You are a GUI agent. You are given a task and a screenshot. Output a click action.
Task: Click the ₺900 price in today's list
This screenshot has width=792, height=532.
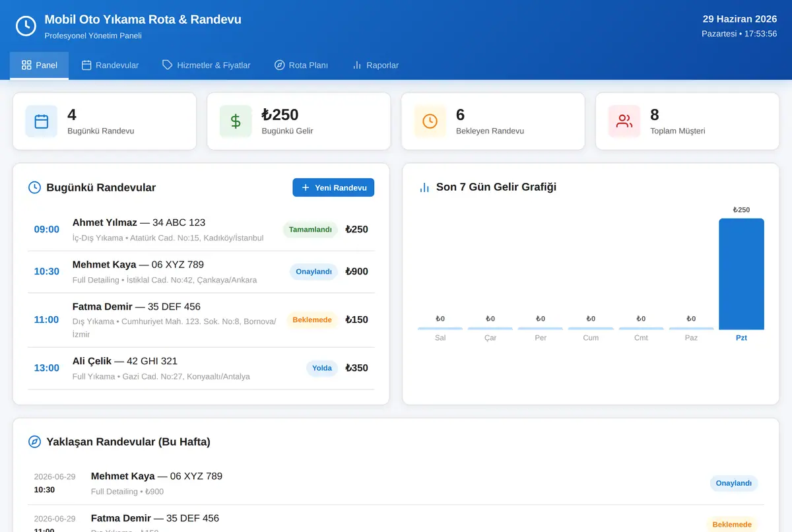click(356, 271)
